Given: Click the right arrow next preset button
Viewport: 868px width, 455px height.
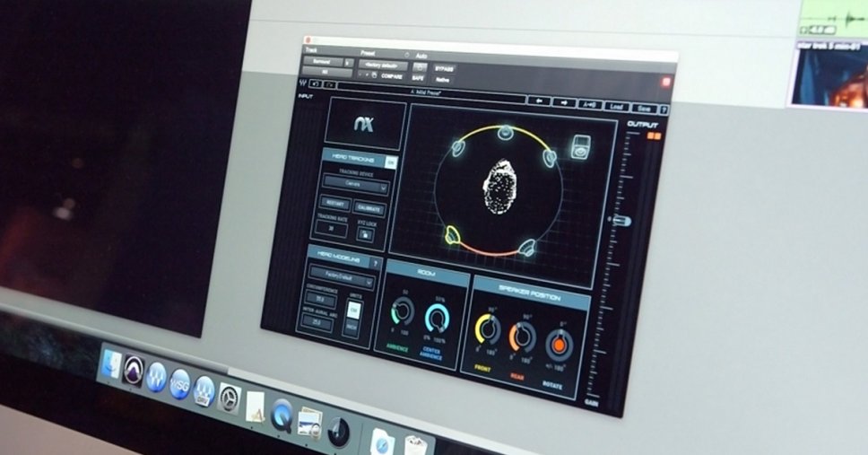Looking at the screenshot, I should 564,102.
